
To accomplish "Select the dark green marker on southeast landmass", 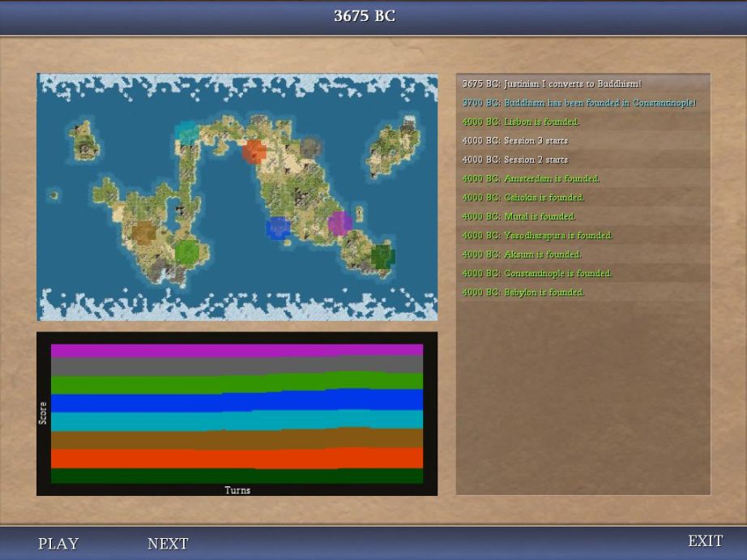I will tap(382, 257).
